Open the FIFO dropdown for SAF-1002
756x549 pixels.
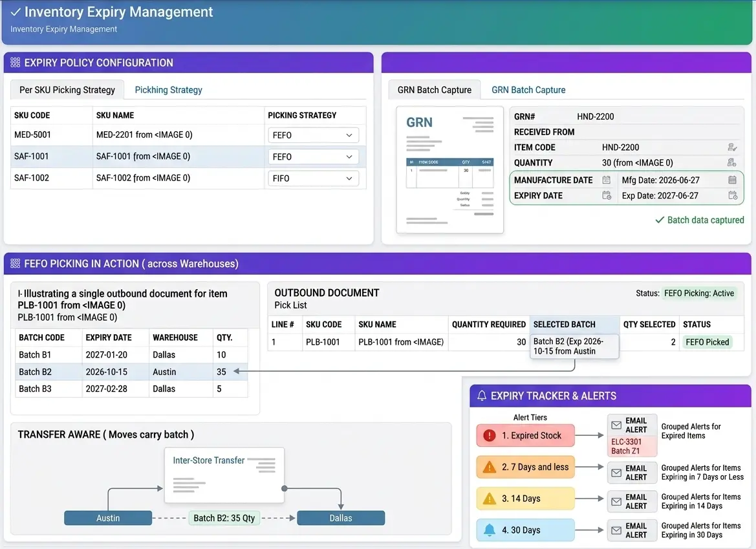(x=314, y=178)
